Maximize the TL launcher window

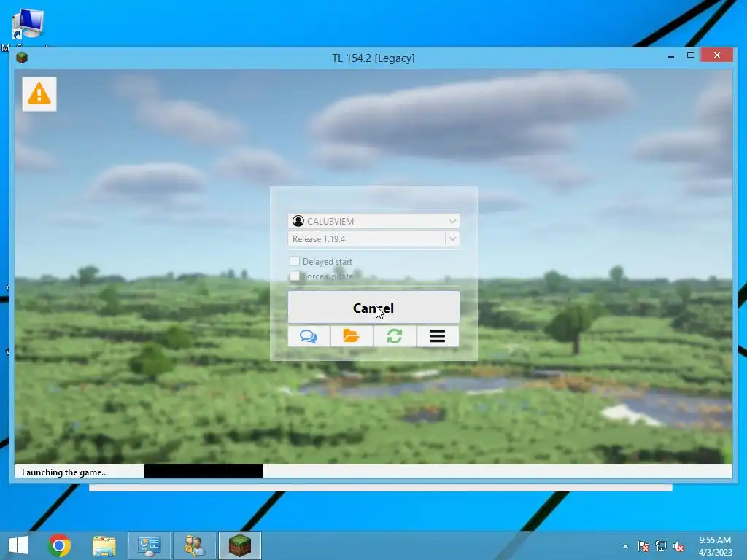pyautogui.click(x=691, y=55)
